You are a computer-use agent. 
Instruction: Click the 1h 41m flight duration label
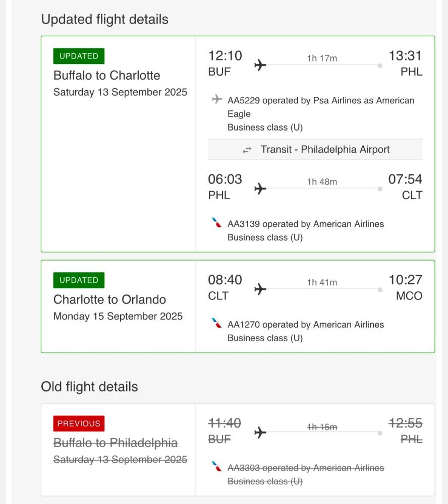point(322,282)
